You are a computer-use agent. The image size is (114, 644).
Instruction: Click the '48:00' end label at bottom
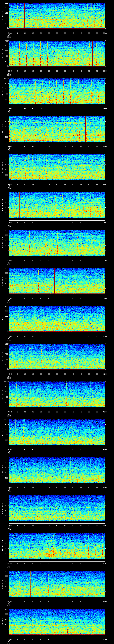click(105, 639)
